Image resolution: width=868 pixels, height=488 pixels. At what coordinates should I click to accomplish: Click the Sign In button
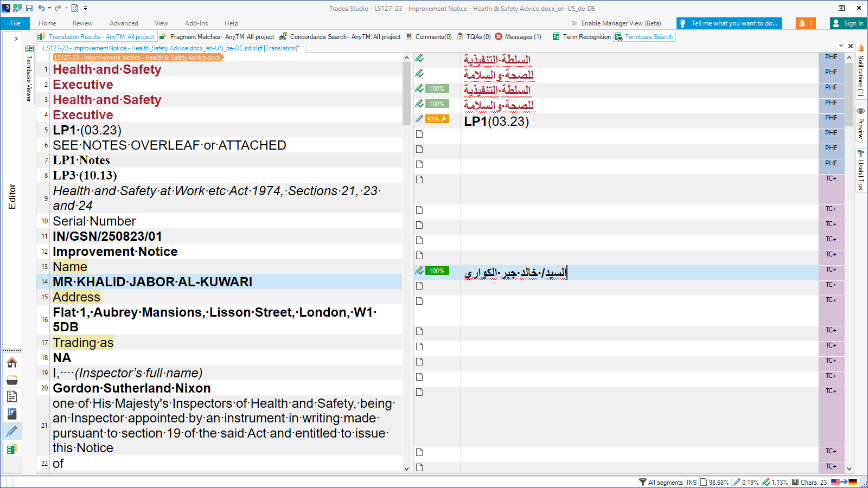pyautogui.click(x=848, y=23)
